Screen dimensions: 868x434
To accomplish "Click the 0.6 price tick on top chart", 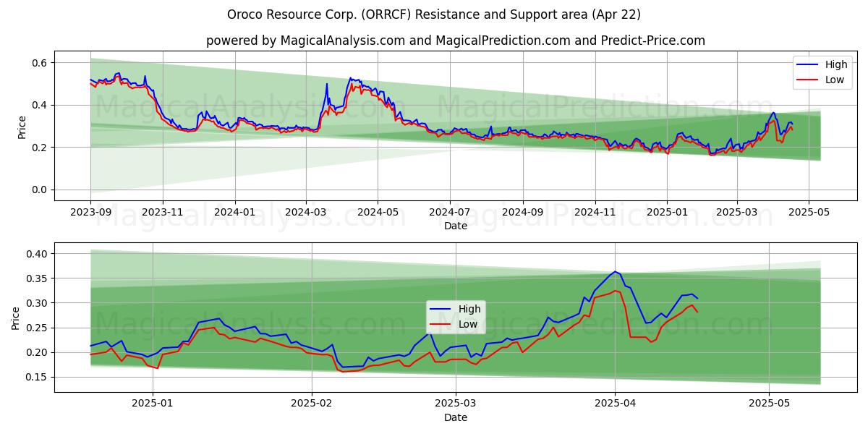I will pyautogui.click(x=40, y=63).
